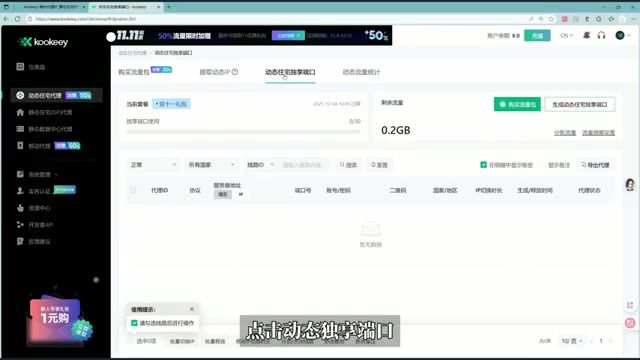Switch to the 动态住宅独享端口 tab
The width and height of the screenshot is (640, 360).
[290, 72]
